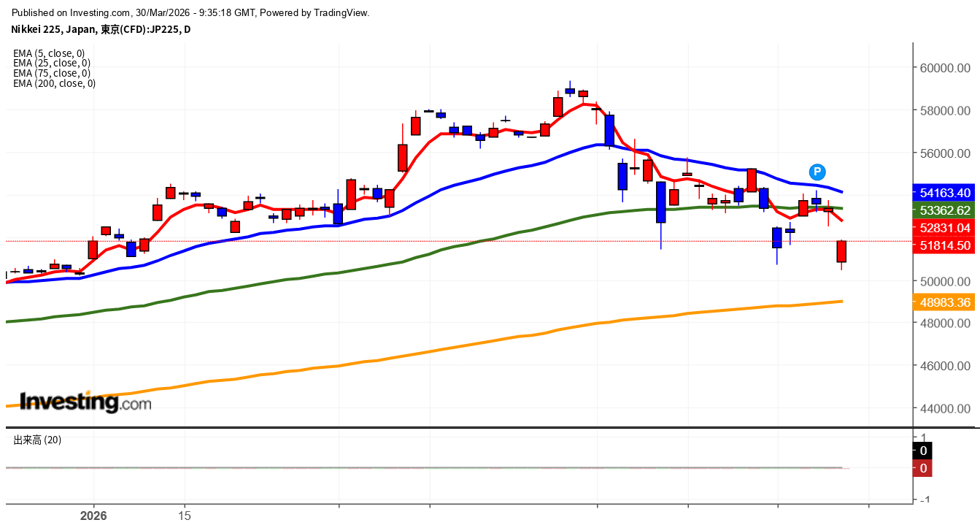Click the black 0 volume value tag
980x528 pixels.
pyautogui.click(x=923, y=451)
